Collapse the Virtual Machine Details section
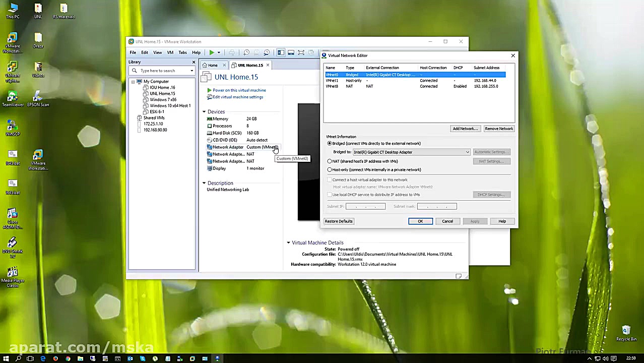The height and width of the screenshot is (363, 644). [288, 243]
